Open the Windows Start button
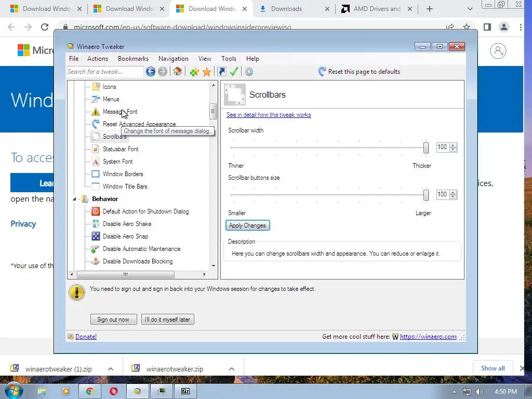 (x=14, y=391)
